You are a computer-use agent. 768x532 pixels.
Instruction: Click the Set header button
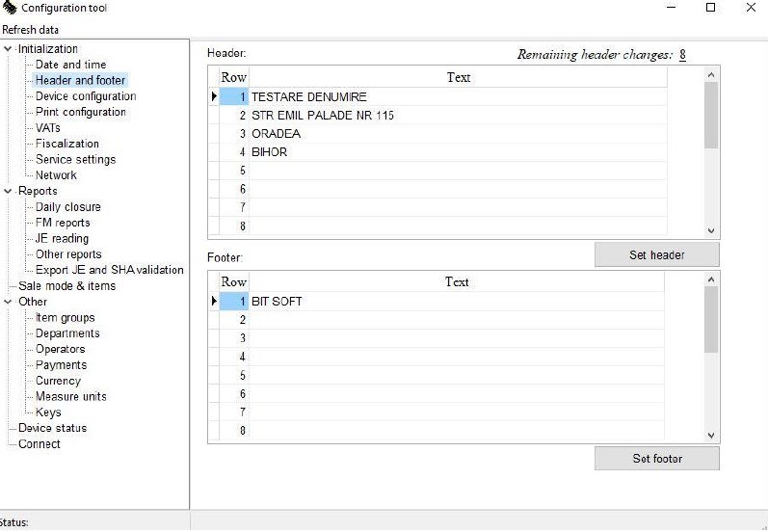click(x=657, y=254)
